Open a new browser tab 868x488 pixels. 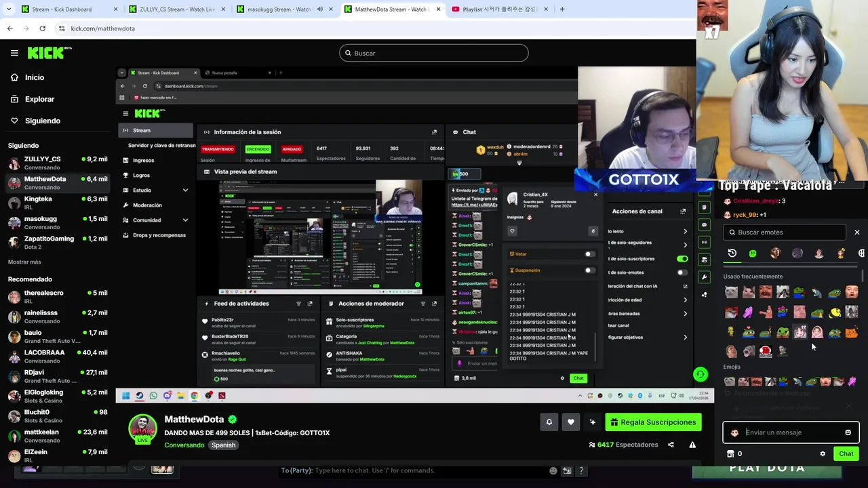click(x=562, y=9)
